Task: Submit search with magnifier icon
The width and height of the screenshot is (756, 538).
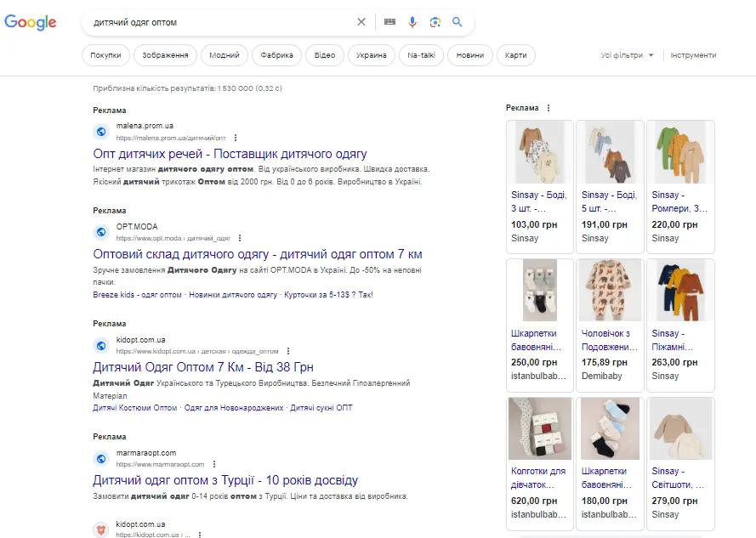Action: click(x=457, y=22)
